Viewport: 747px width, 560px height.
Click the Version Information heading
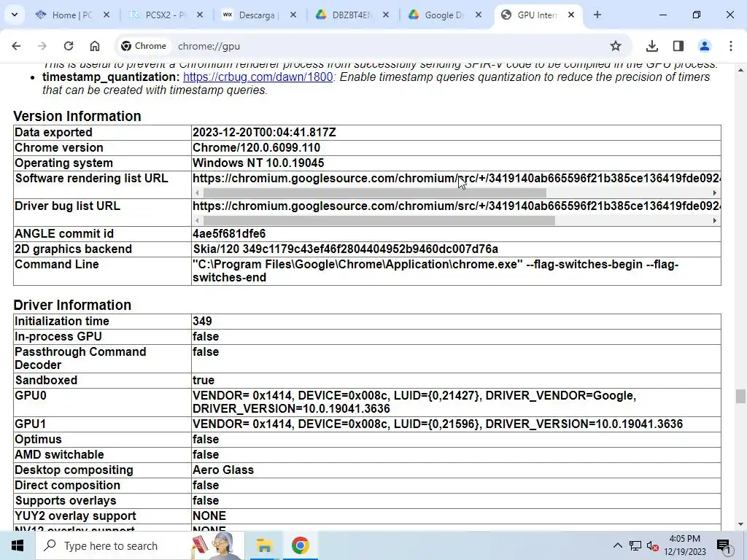77,116
